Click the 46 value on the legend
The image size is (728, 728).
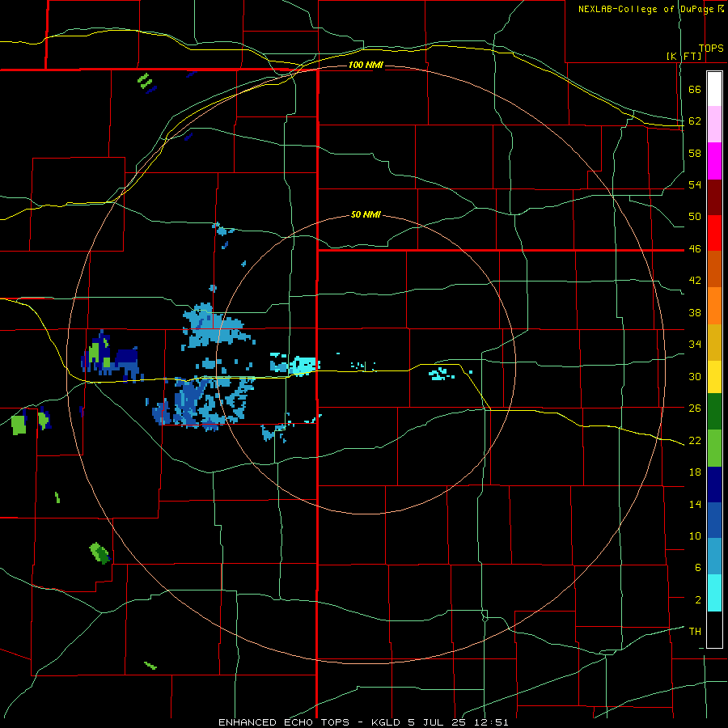[x=695, y=249]
